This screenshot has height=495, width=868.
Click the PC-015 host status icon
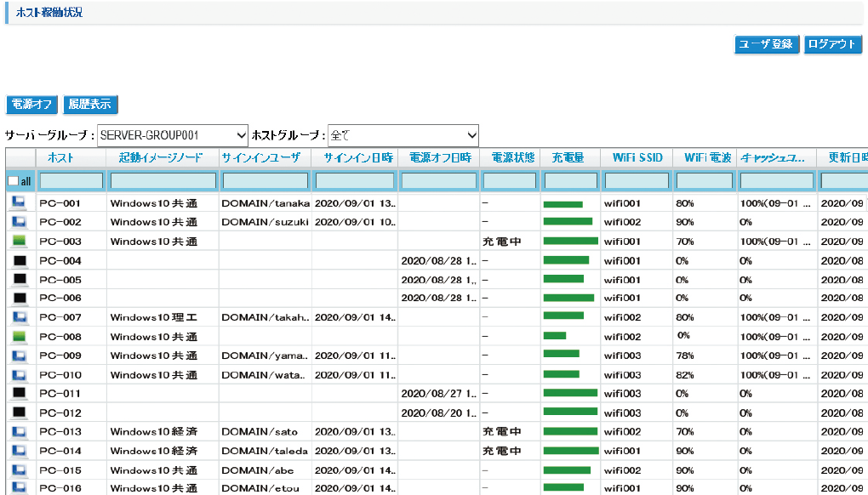click(20, 470)
